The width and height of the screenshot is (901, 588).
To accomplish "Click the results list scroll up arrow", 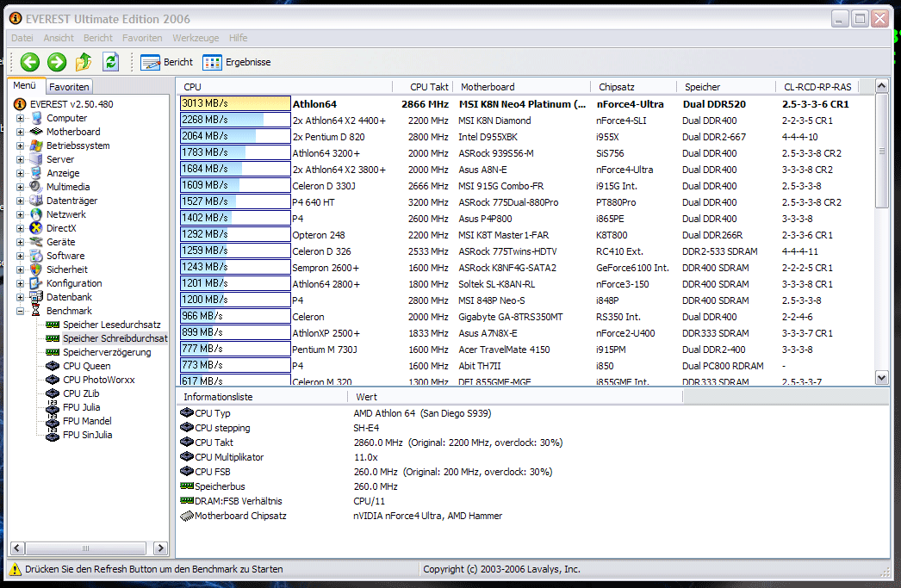I will point(881,86).
